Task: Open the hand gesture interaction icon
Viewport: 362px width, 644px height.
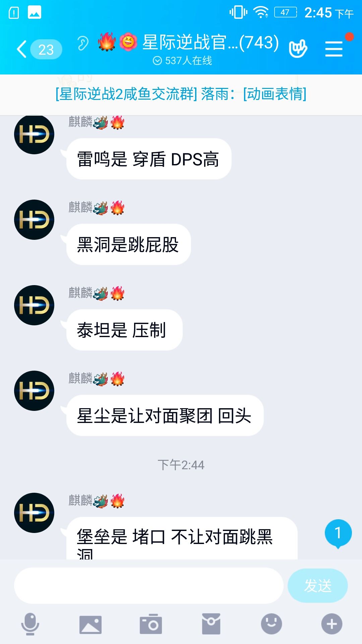Action: (x=298, y=49)
